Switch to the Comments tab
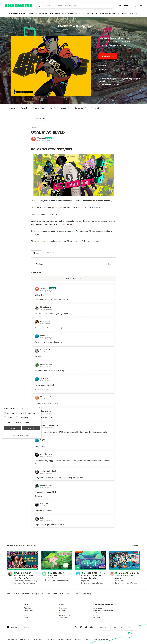This screenshot has height=644, width=147. click(80, 108)
